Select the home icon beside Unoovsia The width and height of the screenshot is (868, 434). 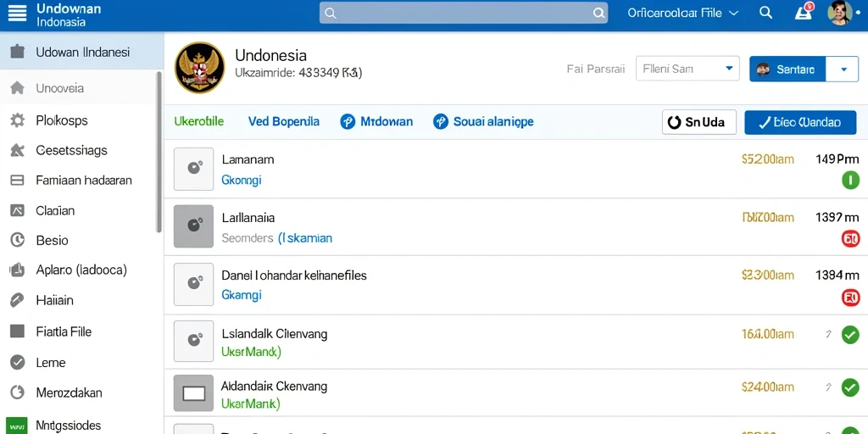click(18, 88)
